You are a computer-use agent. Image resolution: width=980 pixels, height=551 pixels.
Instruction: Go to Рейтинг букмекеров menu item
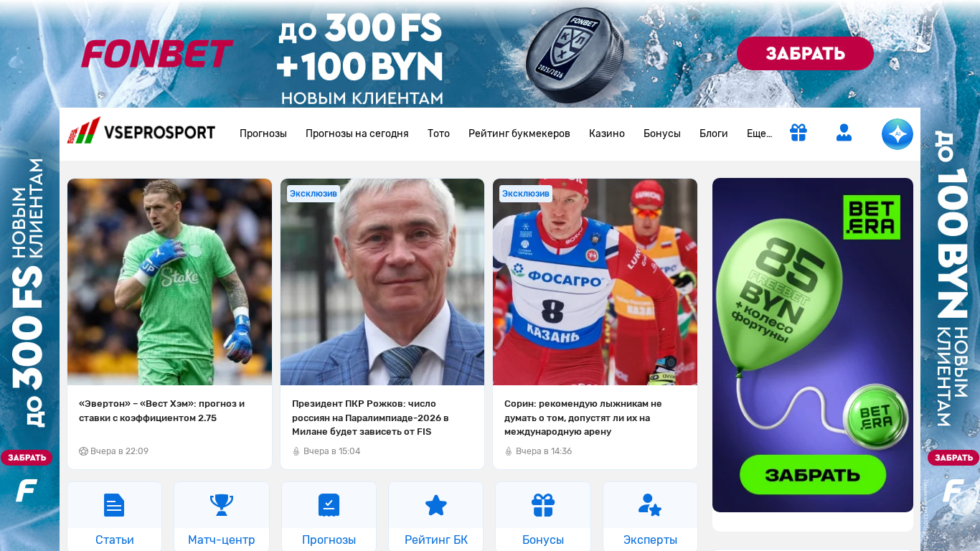tap(519, 133)
